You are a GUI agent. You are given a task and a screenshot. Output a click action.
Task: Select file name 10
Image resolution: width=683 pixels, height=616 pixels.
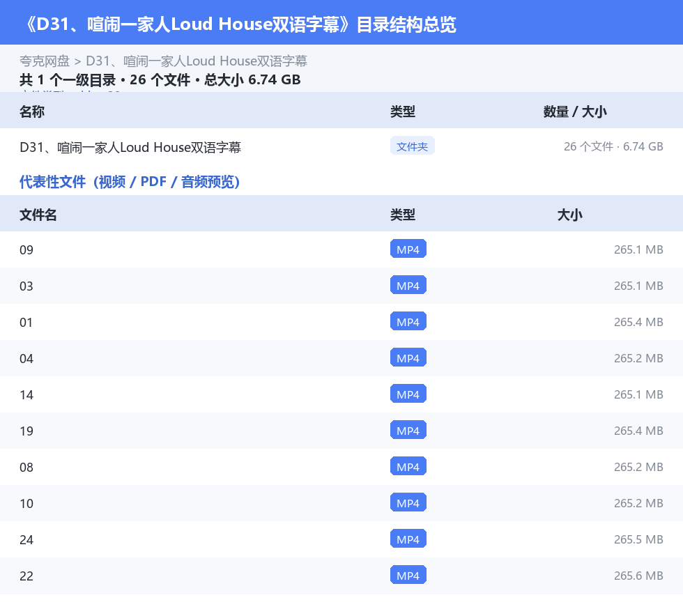26,503
